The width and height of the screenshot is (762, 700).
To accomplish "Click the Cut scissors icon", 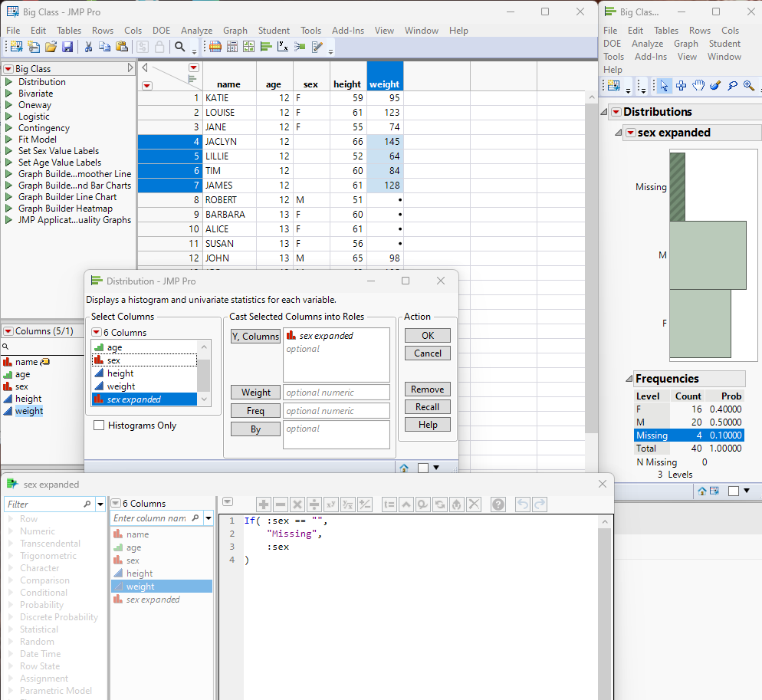I will click(88, 48).
